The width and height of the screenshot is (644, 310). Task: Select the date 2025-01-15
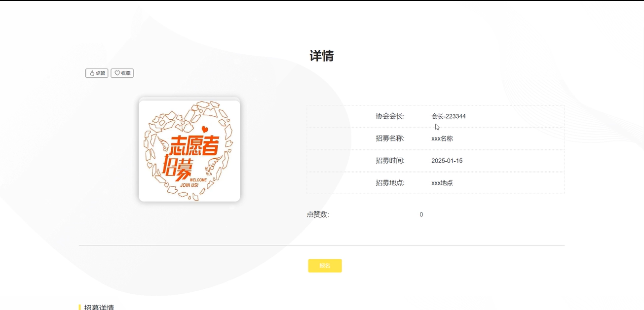[447, 161]
